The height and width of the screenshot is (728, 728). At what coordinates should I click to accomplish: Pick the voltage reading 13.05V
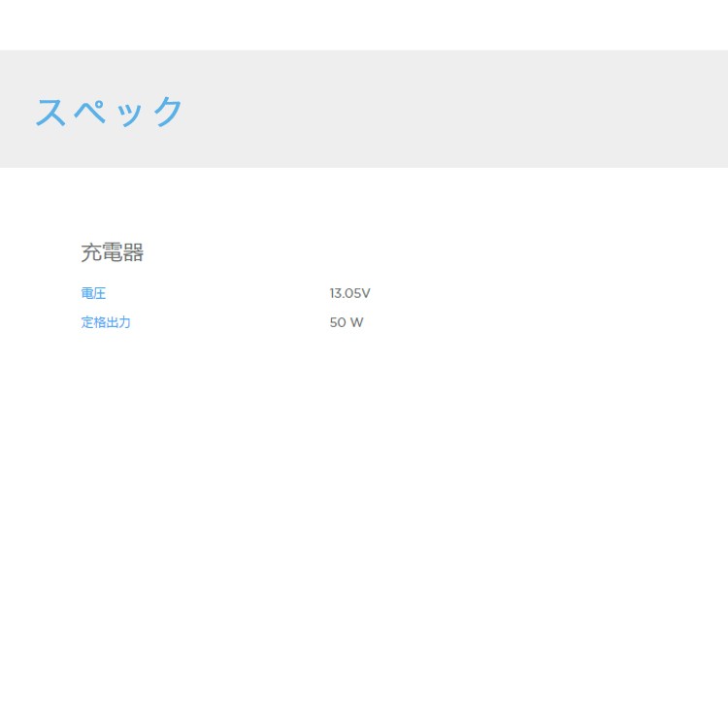(349, 293)
